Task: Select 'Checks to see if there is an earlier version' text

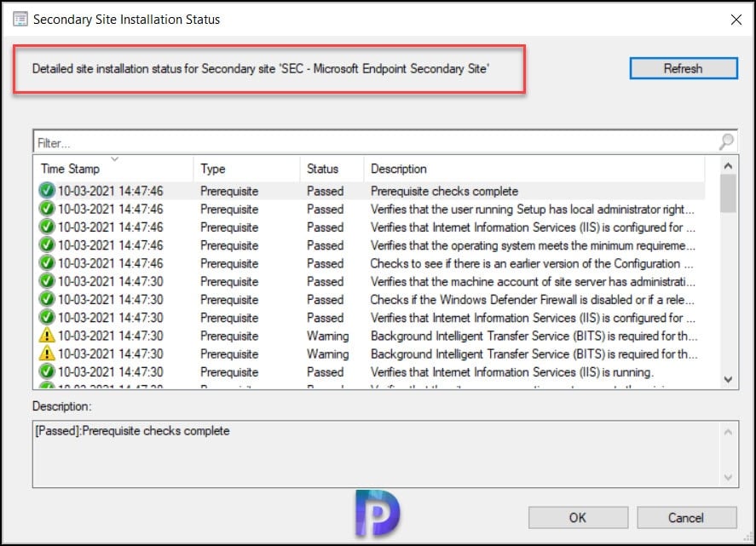Action: (x=532, y=263)
